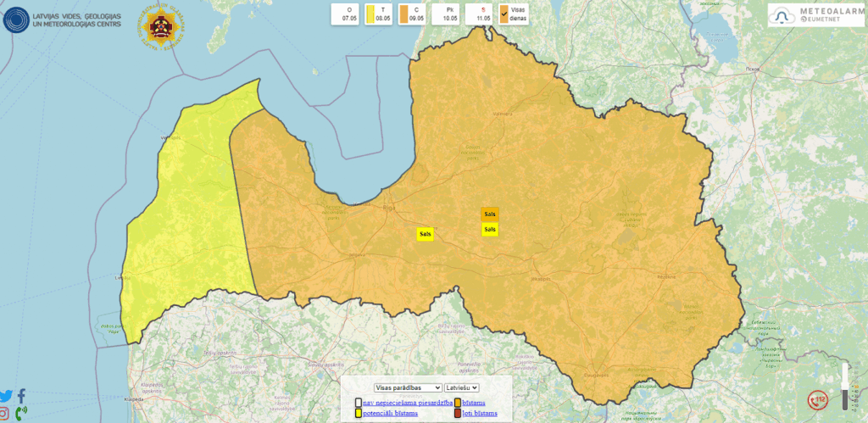Click the ļoti bīstams legend link

[479, 414]
